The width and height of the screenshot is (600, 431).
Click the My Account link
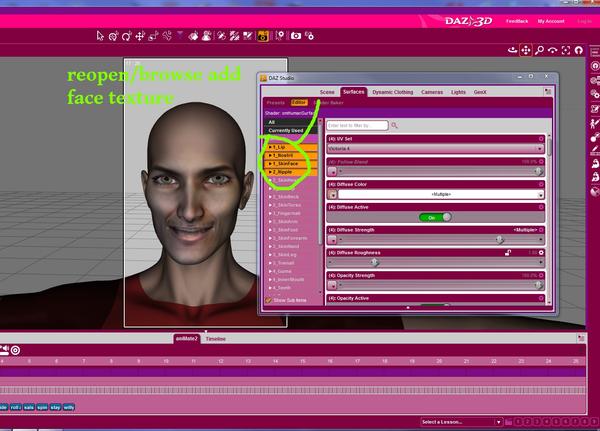pos(551,21)
